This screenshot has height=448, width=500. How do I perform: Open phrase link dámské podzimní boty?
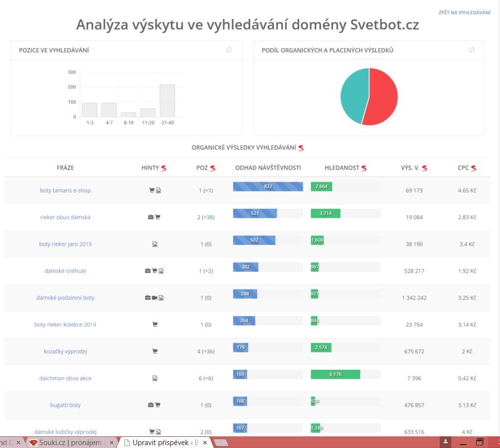66,297
